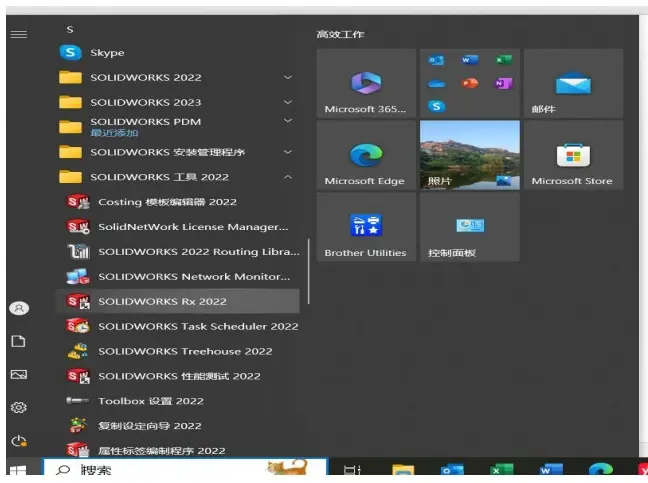Viewport: 648px width, 483px height.
Task: Click the 高效工作 tile group title
Action: pos(340,34)
